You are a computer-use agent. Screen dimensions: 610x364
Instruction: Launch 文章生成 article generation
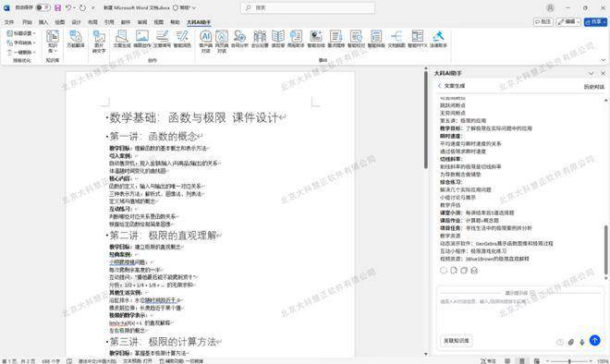[x=122, y=39]
